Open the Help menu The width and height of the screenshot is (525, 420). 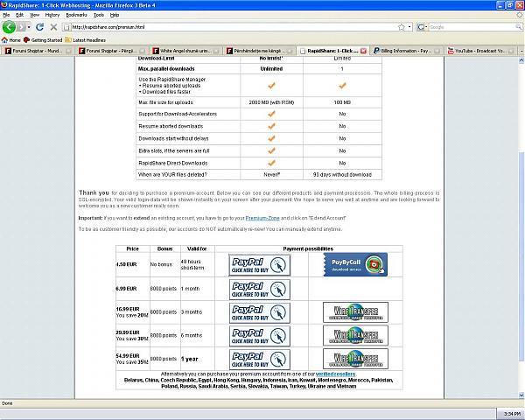tap(115, 15)
